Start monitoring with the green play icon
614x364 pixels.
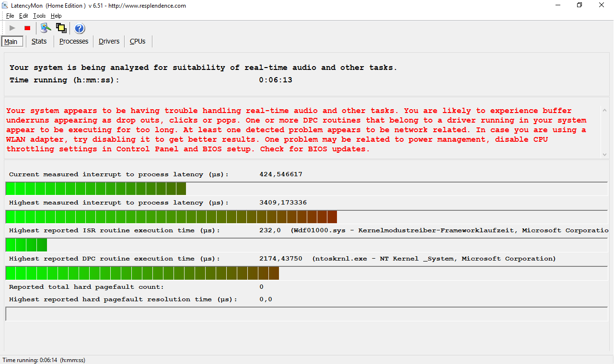point(12,28)
